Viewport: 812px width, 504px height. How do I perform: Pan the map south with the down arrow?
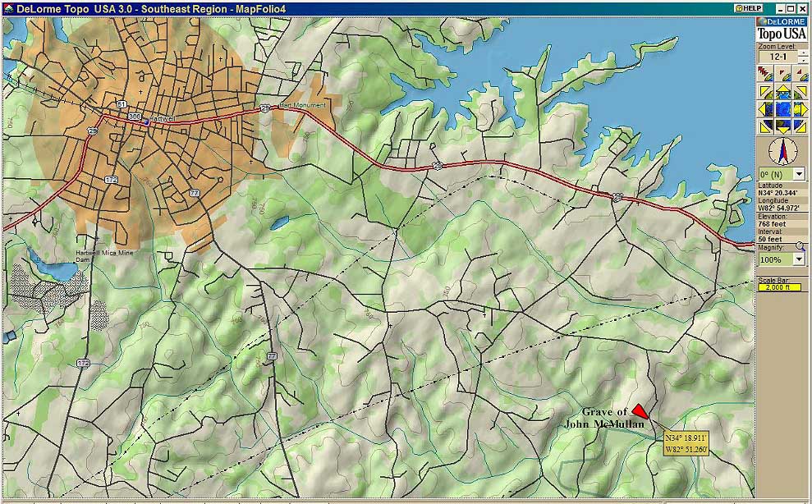point(783,126)
